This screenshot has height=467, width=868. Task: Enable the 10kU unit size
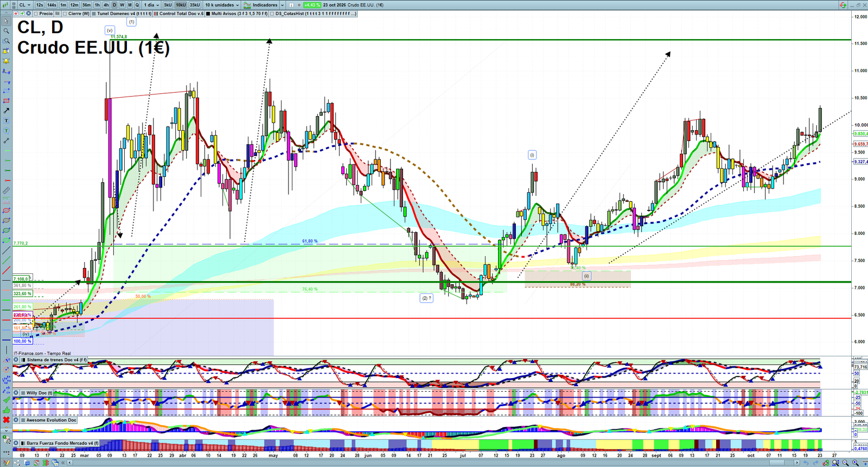coord(181,5)
